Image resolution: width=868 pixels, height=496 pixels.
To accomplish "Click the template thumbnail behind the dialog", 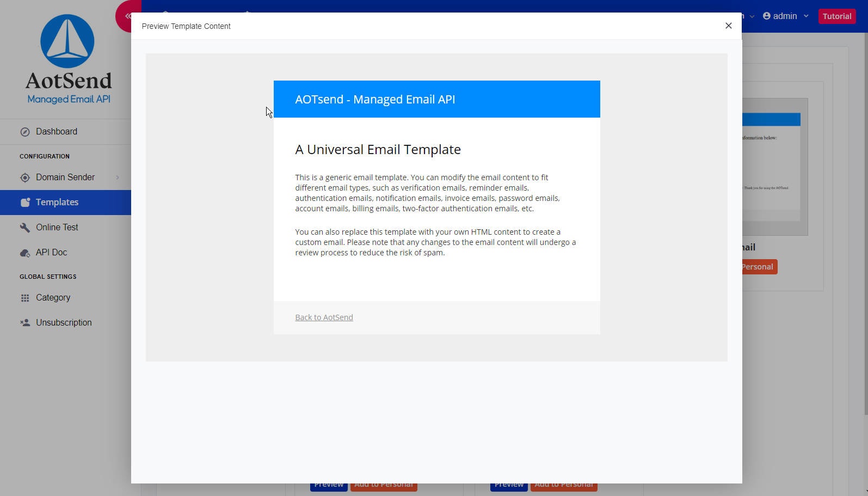I will 775,167.
